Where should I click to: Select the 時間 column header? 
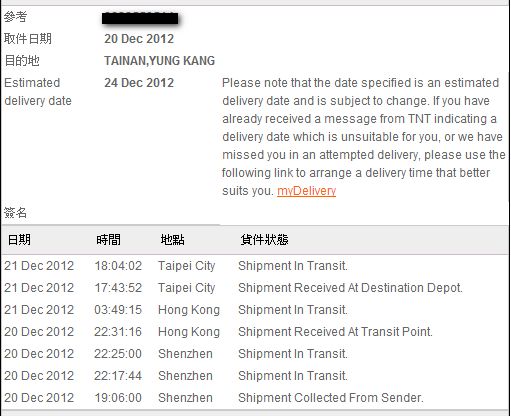point(108,240)
